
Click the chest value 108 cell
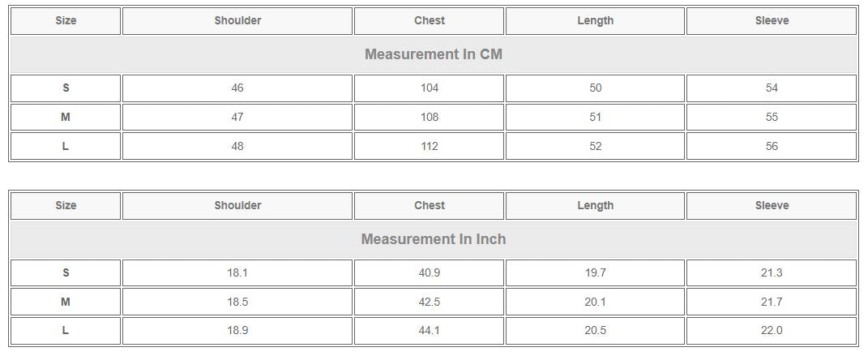click(430, 118)
